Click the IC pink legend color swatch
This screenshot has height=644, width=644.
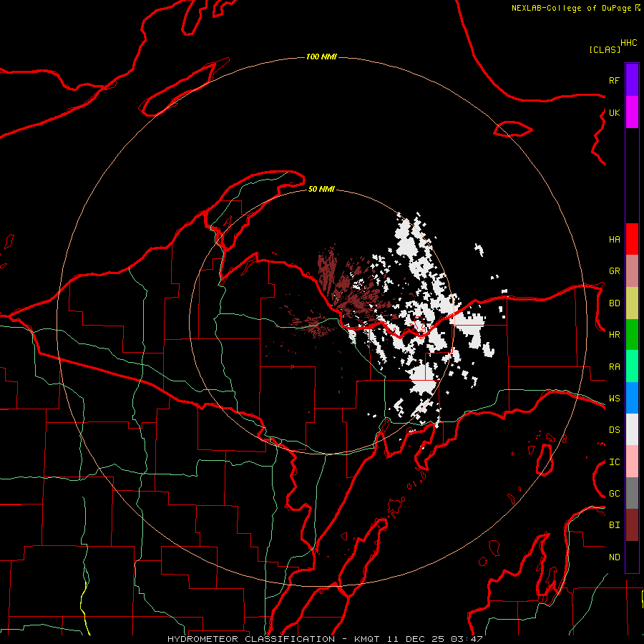pyautogui.click(x=632, y=462)
